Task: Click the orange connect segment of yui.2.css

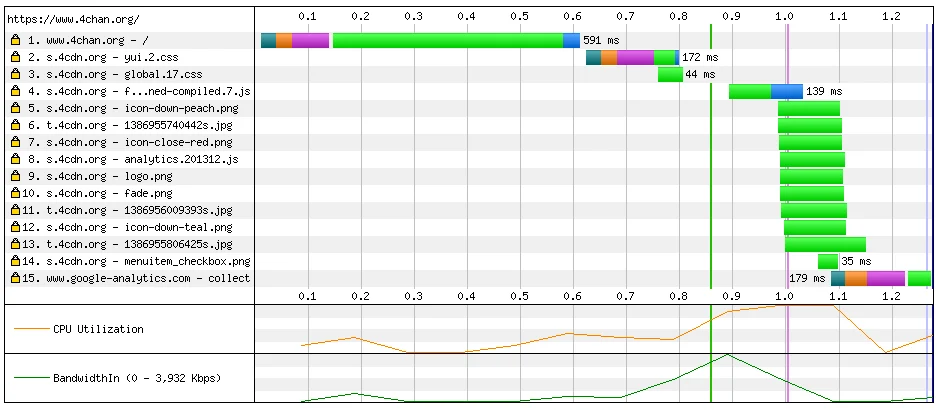Action: [x=608, y=58]
